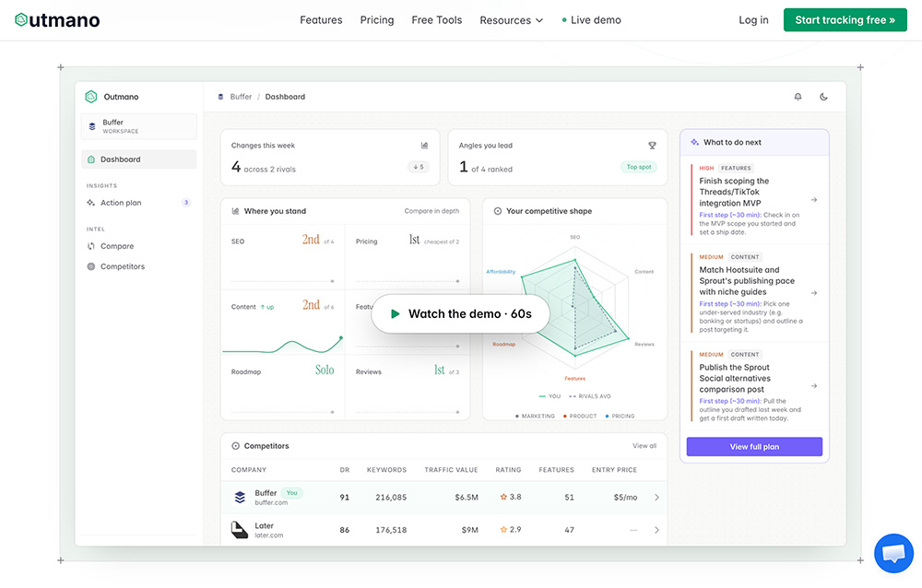Sort by the DR column header
This screenshot has width=922, height=588.
click(x=345, y=470)
